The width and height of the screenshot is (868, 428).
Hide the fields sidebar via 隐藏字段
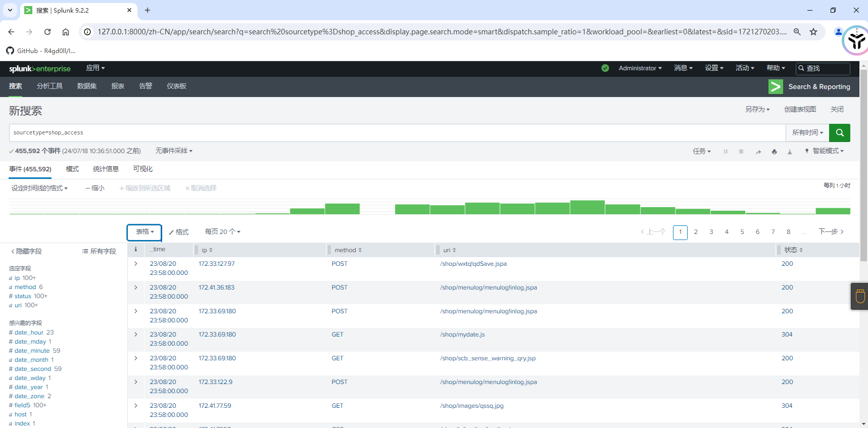[x=27, y=251]
